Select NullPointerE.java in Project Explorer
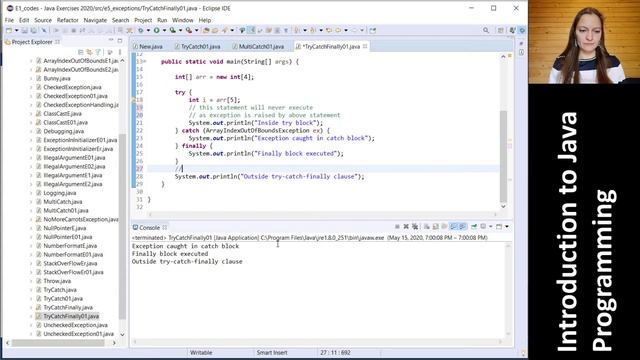 (64, 228)
